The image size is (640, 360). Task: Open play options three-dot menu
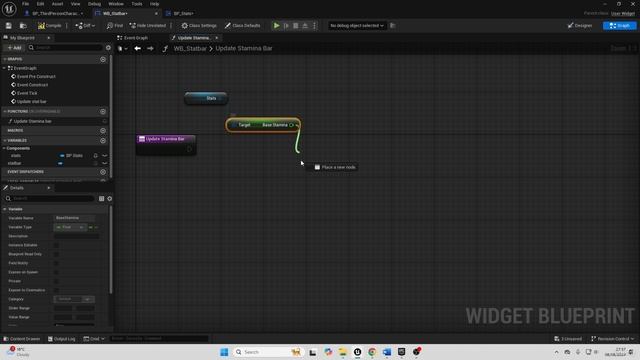click(314, 26)
